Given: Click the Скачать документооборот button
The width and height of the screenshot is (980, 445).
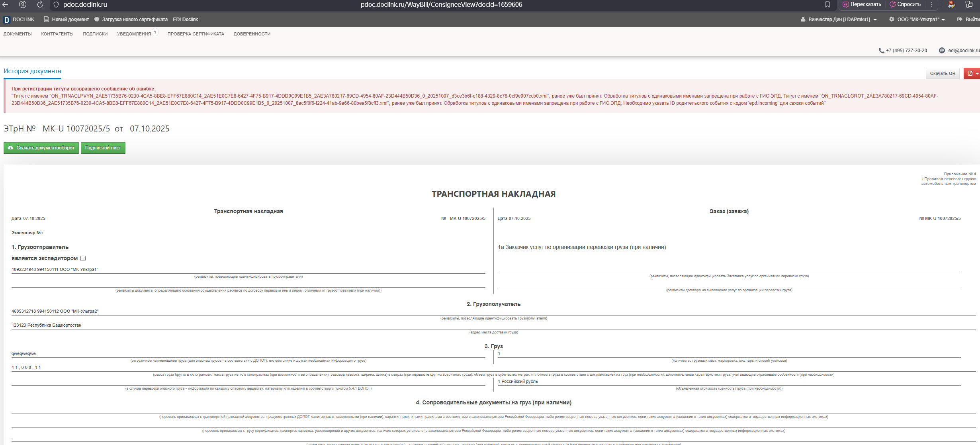Looking at the screenshot, I should coord(41,148).
